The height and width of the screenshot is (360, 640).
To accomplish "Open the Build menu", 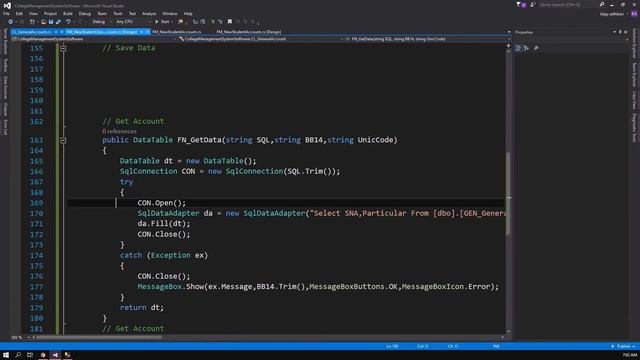I will coord(68,13).
